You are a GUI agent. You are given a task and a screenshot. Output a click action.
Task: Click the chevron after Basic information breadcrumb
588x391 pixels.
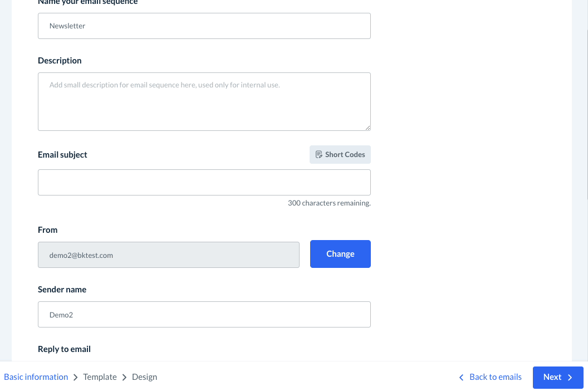pyautogui.click(x=76, y=378)
